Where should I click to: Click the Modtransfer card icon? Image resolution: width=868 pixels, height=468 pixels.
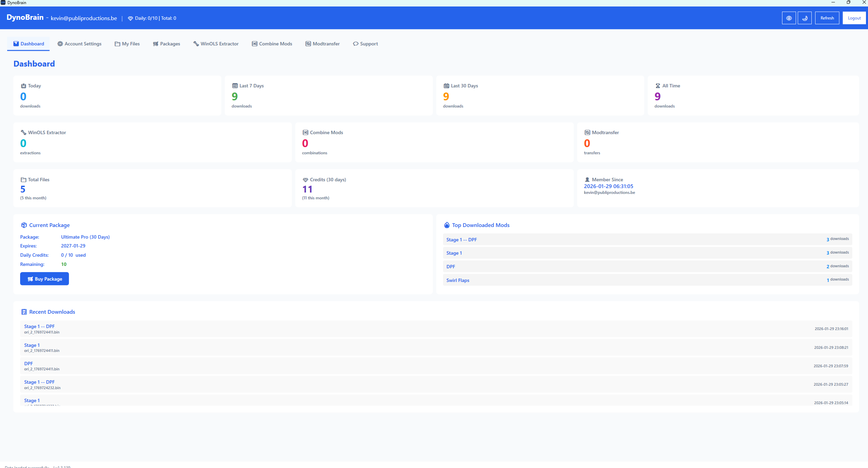[x=587, y=132]
